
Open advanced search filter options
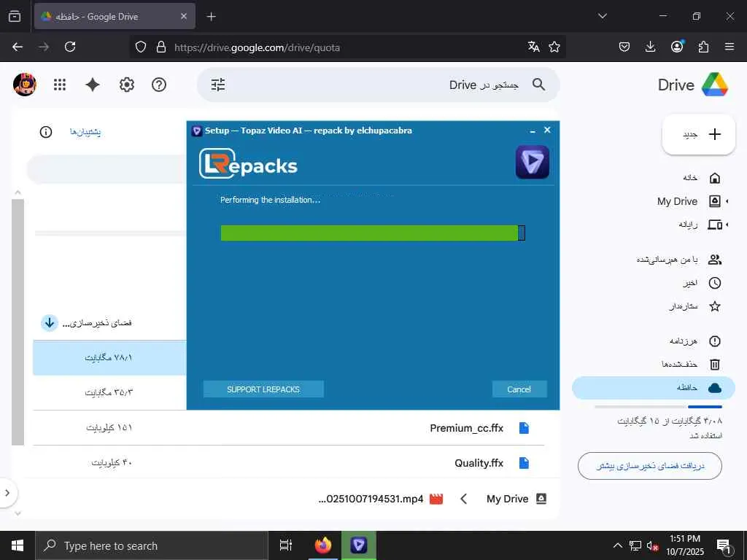(x=218, y=85)
